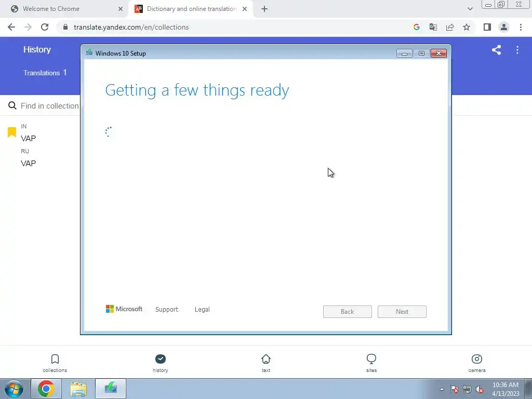Click the Support link in Windows 10 Setup

167,310
